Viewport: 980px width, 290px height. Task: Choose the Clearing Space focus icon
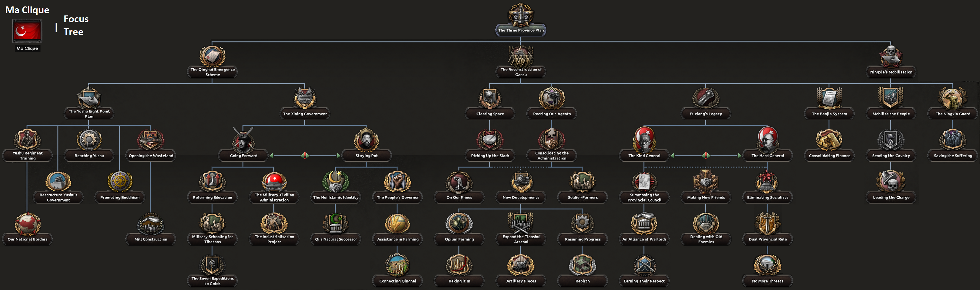tap(490, 98)
